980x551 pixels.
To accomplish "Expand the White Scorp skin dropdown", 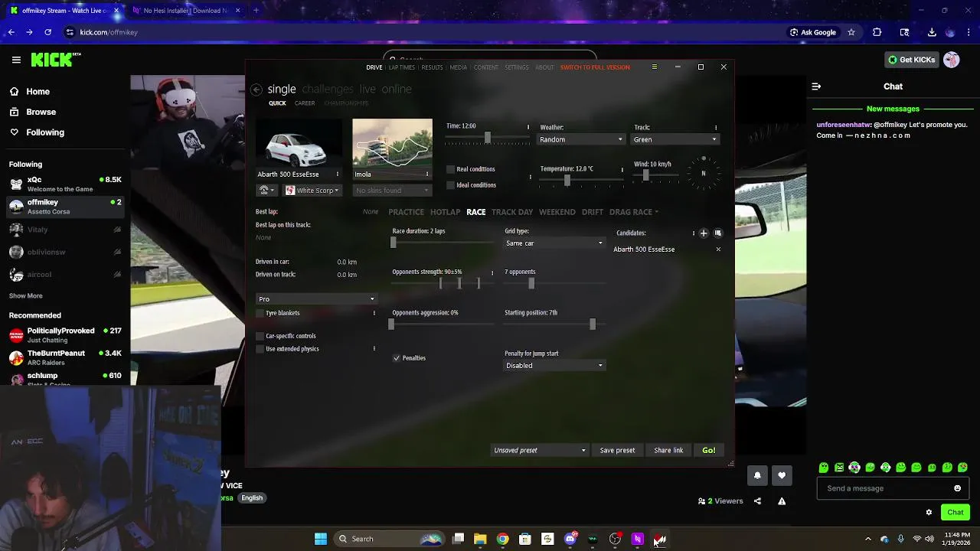I will point(312,191).
